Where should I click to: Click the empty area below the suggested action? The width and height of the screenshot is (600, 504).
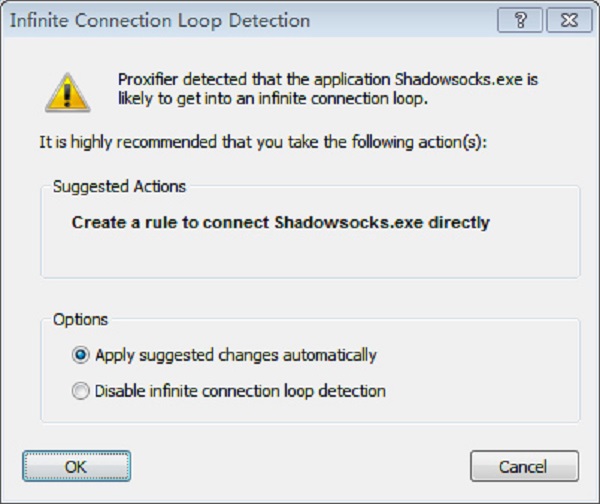310,255
